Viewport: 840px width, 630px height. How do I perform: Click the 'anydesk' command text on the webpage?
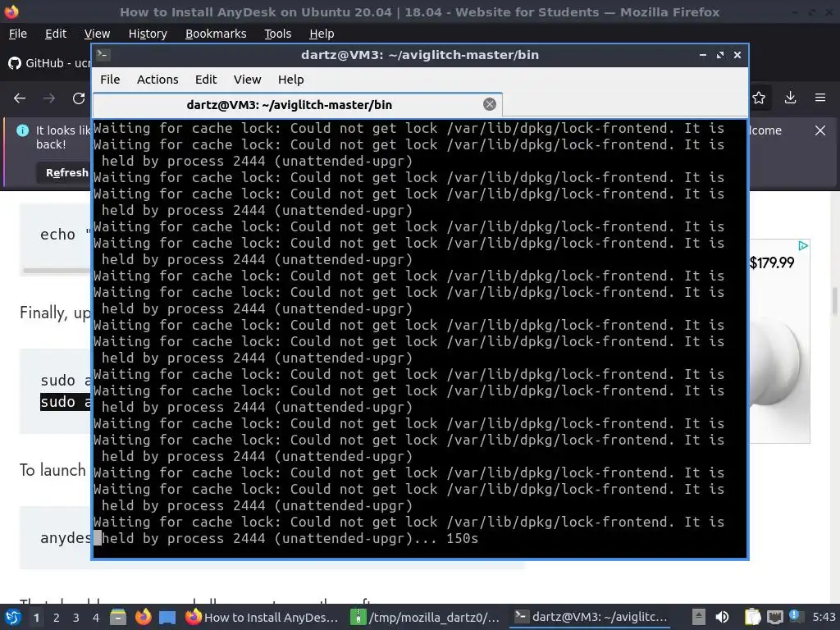66,538
